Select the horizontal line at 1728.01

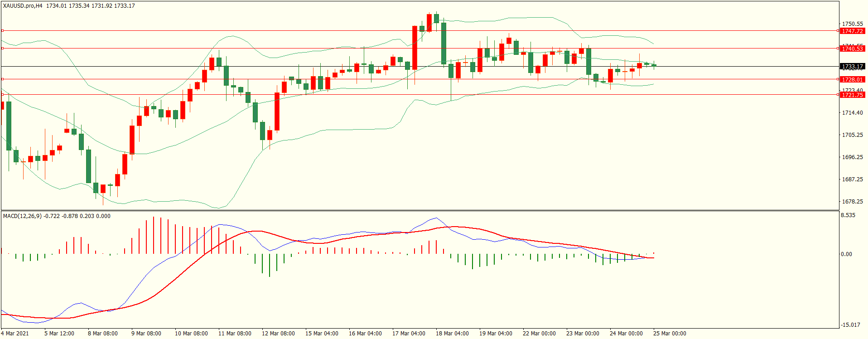(x=420, y=79)
